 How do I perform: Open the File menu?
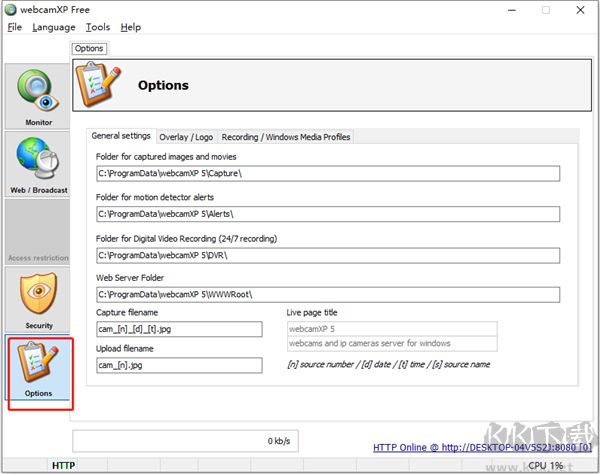[14, 27]
